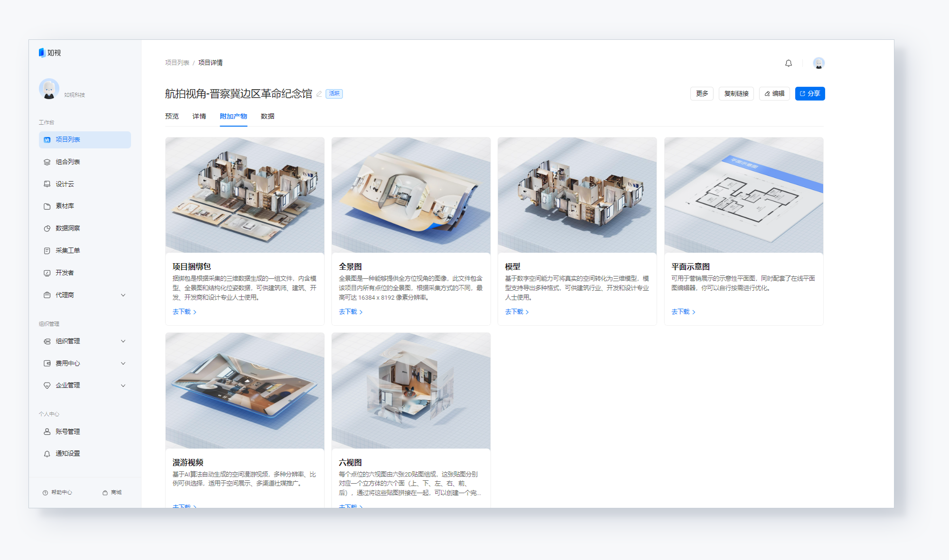Click the 通知设置 bell icon

pos(47,454)
